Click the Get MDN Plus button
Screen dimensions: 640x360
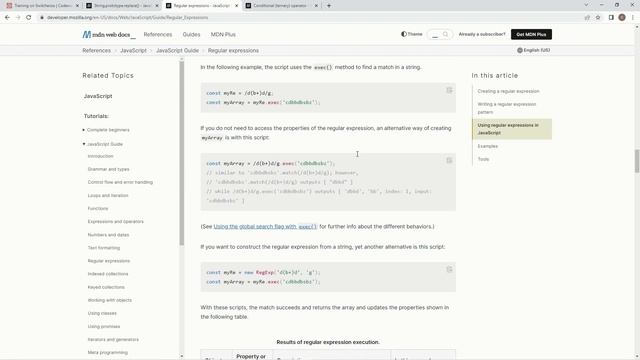531,34
